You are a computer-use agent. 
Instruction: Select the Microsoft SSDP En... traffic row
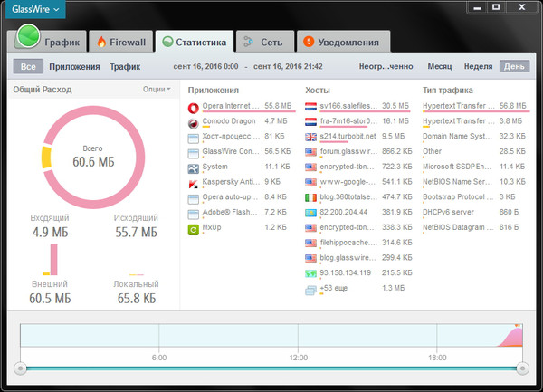[475, 167]
